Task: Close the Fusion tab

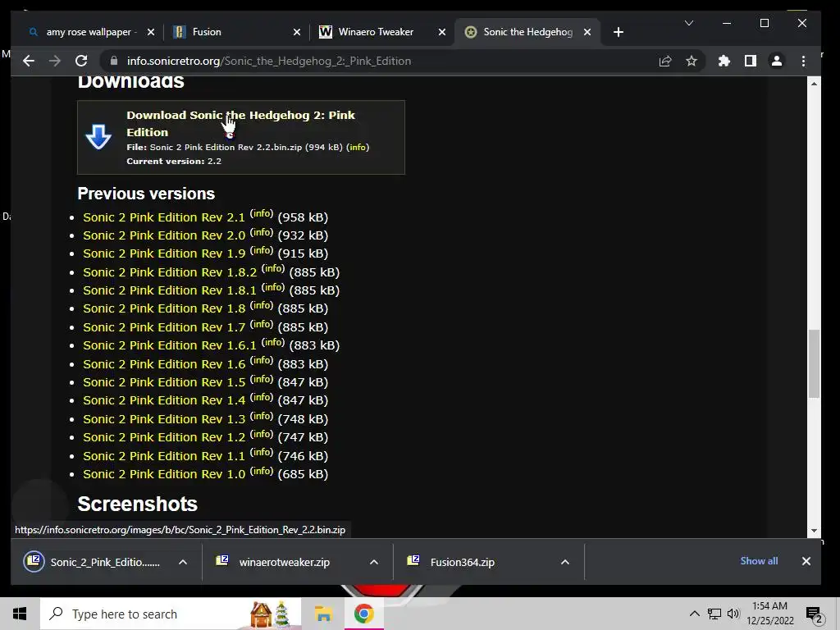Action: 297,32
